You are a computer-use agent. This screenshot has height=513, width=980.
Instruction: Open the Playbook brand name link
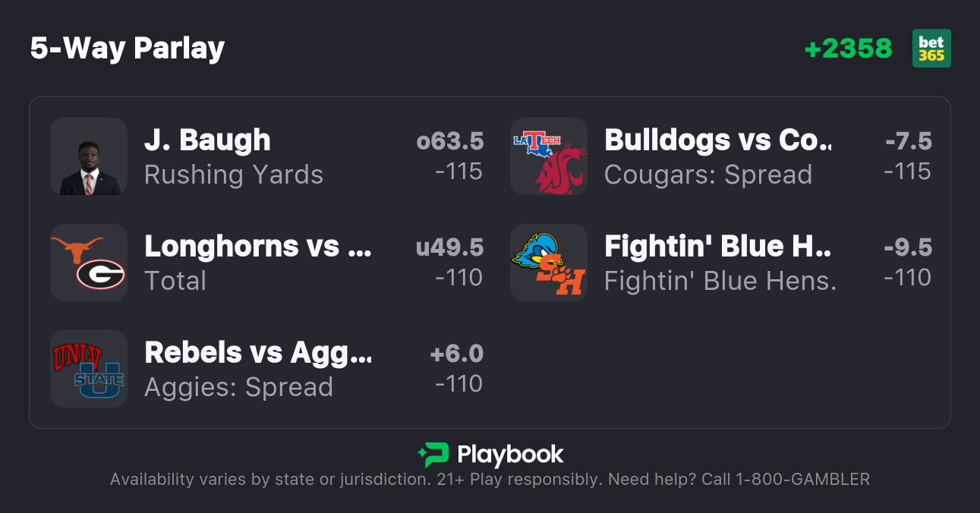coord(510,455)
